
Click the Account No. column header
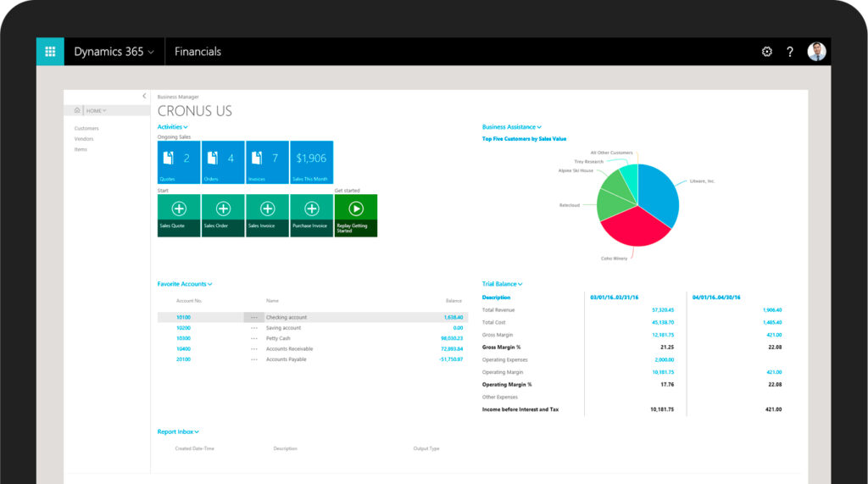point(189,301)
